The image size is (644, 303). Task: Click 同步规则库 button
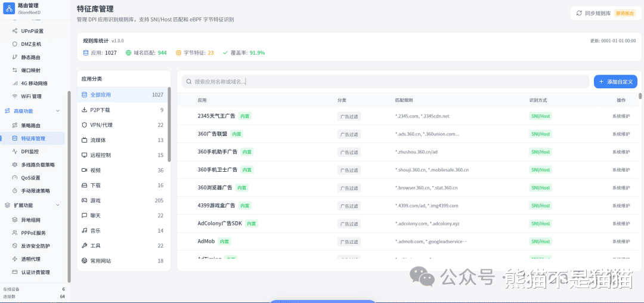(x=605, y=13)
